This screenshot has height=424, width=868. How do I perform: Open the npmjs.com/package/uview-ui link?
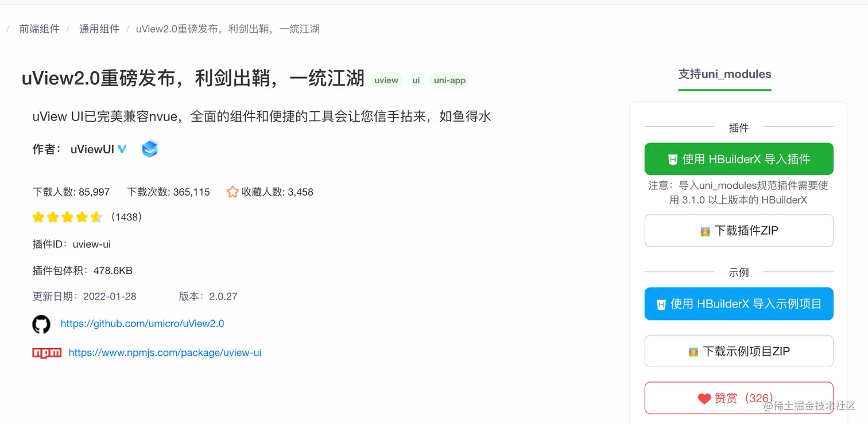coord(165,352)
